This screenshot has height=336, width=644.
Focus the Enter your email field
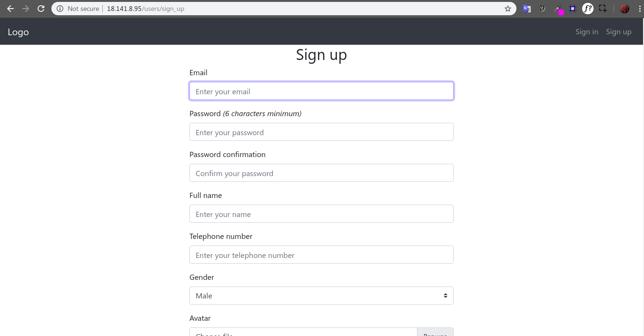click(x=321, y=91)
